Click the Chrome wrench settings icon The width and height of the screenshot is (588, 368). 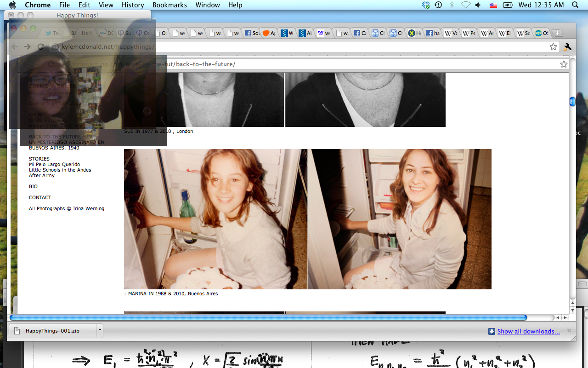(x=567, y=46)
